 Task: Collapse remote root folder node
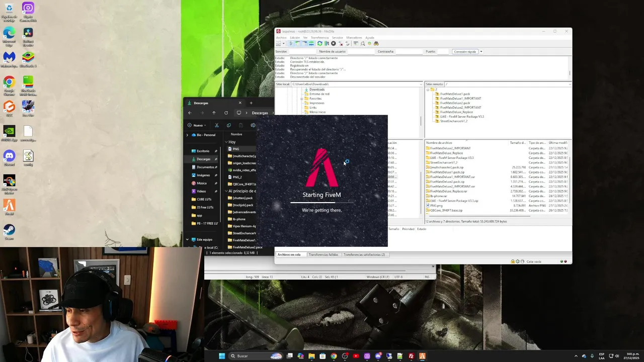pos(428,89)
